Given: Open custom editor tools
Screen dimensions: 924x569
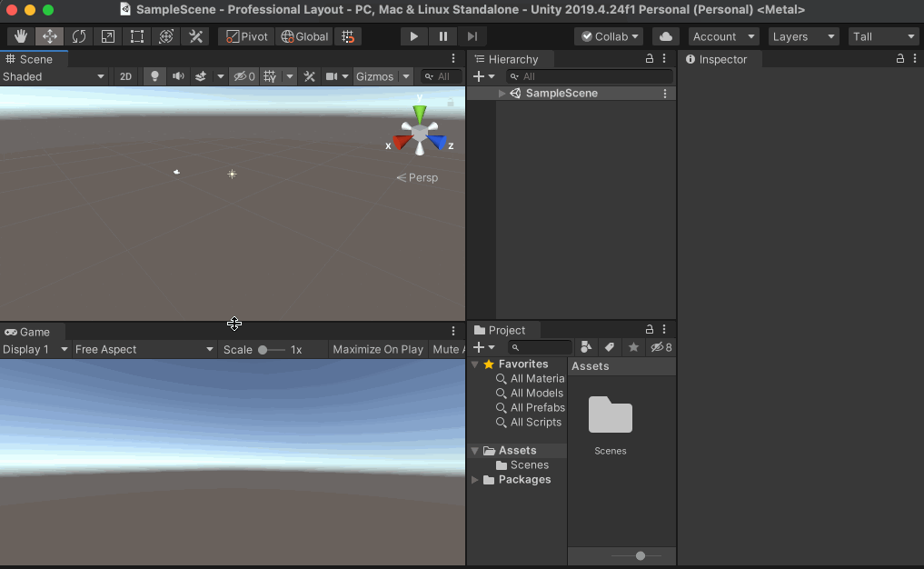Looking at the screenshot, I should click(195, 36).
